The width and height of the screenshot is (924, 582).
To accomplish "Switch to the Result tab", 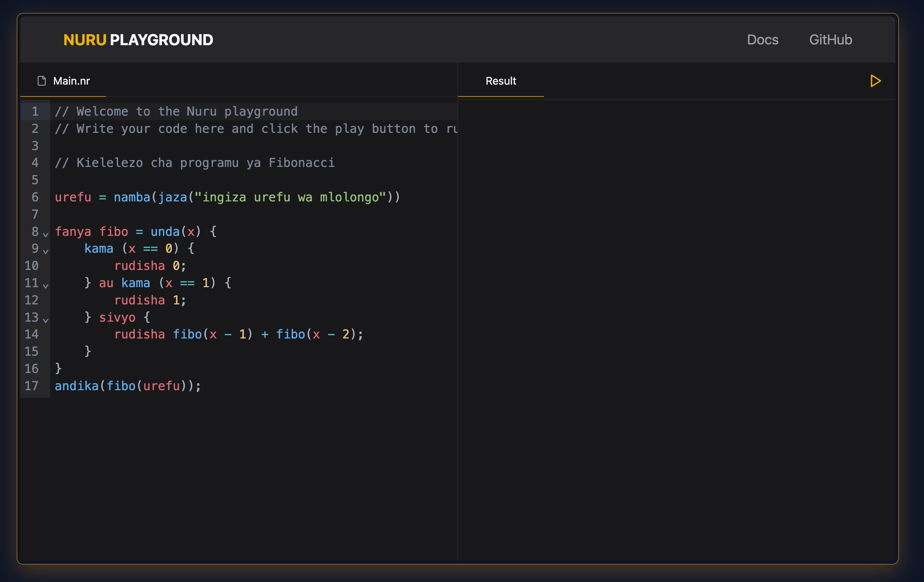I will (x=501, y=81).
